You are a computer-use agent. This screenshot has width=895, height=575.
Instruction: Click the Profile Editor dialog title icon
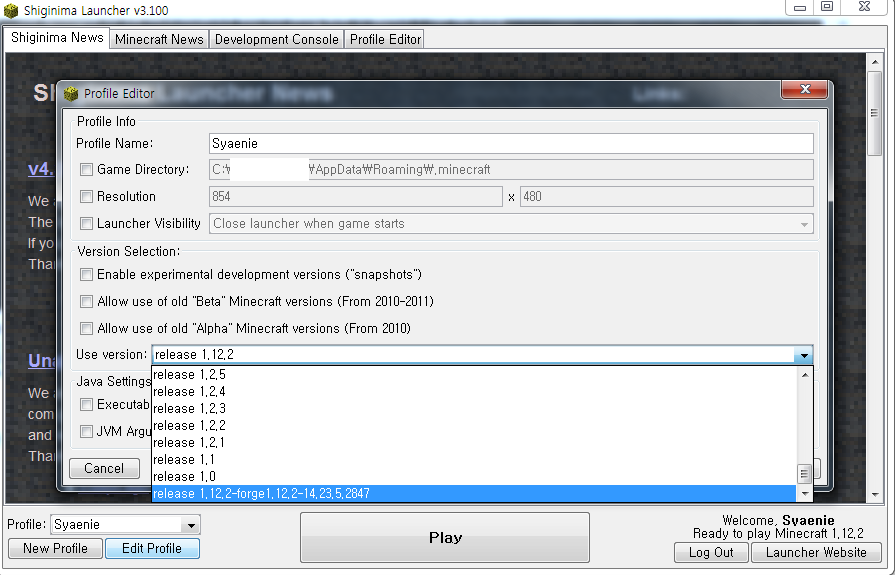[x=71, y=94]
